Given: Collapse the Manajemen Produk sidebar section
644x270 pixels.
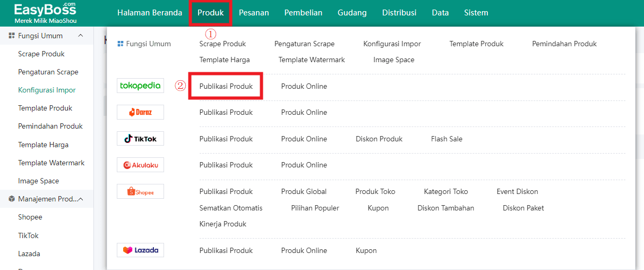Looking at the screenshot, I should pos(81,199).
